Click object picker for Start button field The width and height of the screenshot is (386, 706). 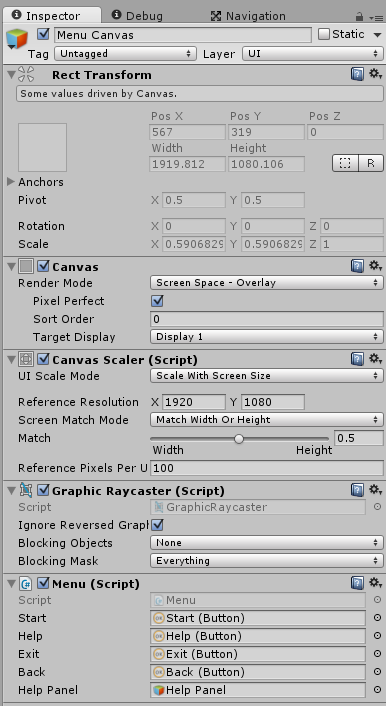(x=377, y=618)
